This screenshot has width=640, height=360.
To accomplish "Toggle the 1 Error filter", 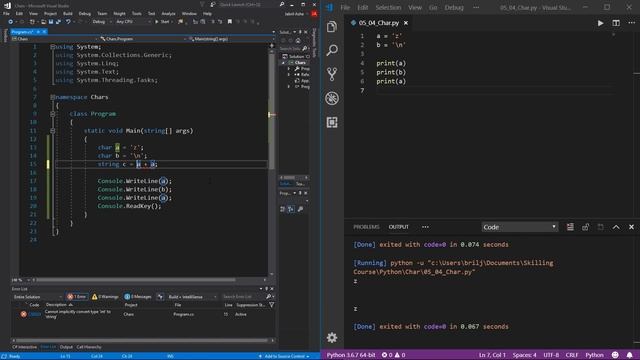I will pyautogui.click(x=77, y=297).
